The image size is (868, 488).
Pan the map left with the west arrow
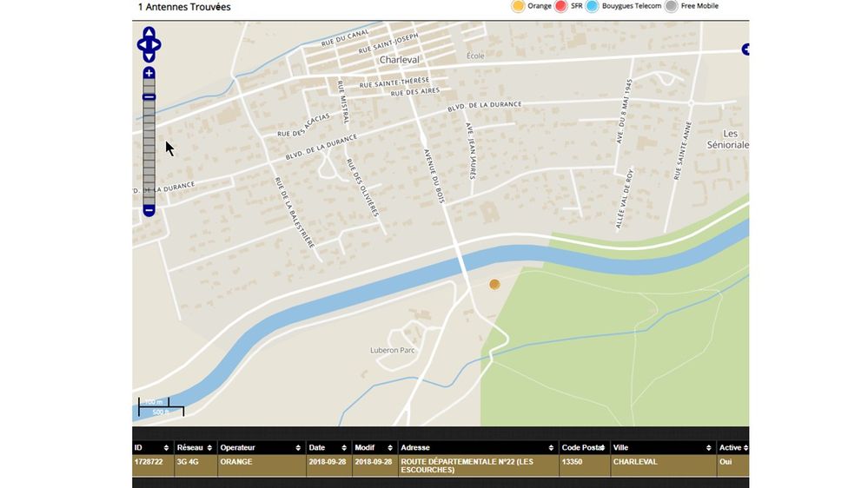pos(142,45)
